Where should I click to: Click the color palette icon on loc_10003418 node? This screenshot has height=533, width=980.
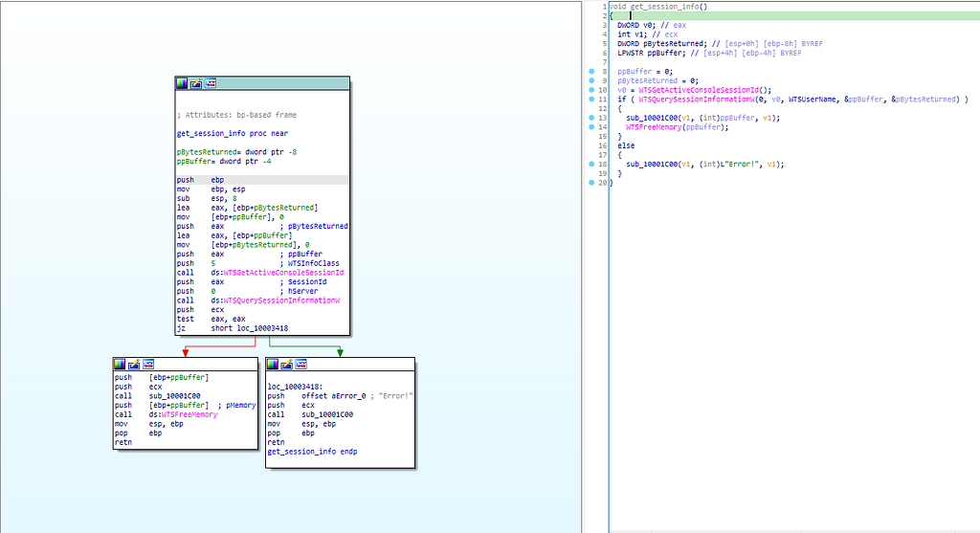[273, 365]
